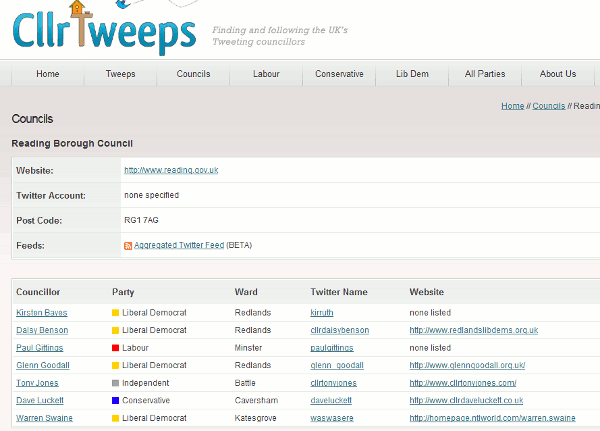Open Aggregated Twitter Feed link
The height and width of the screenshot is (431, 600).
click(179, 245)
